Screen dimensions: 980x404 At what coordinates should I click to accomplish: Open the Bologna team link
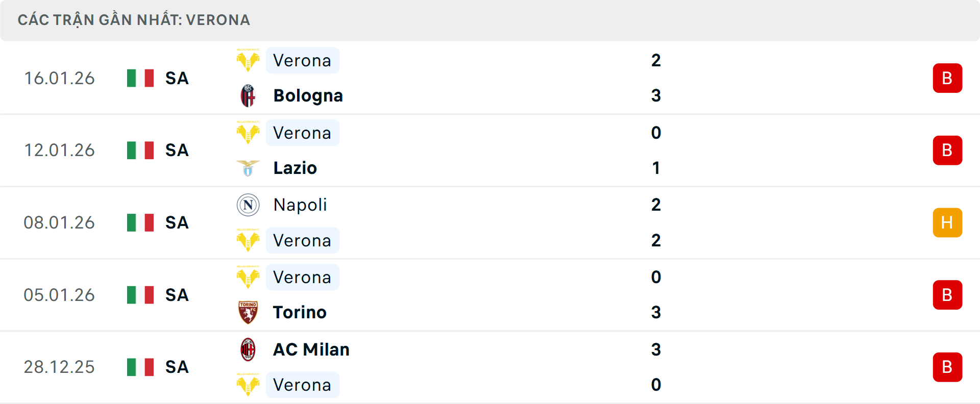[x=308, y=96]
